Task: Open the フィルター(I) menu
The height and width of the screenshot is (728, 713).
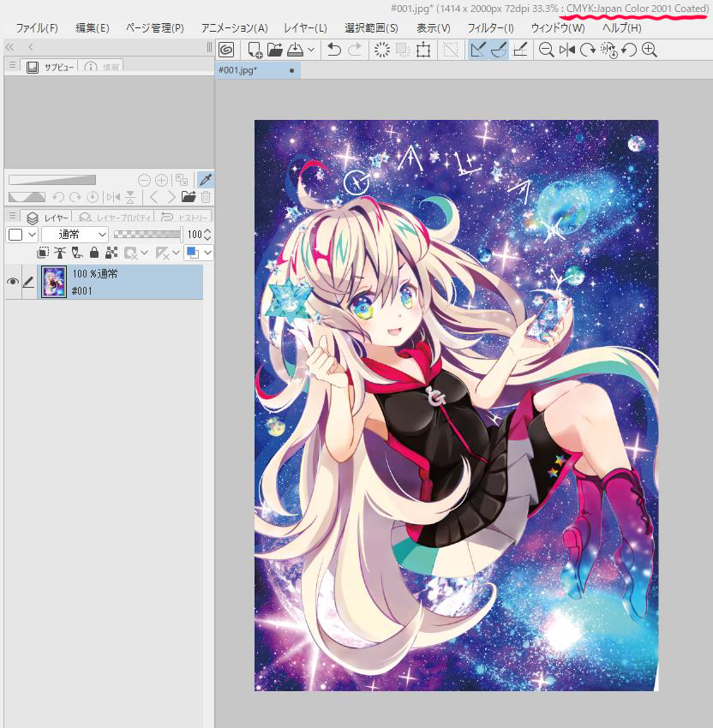Action: click(x=490, y=28)
